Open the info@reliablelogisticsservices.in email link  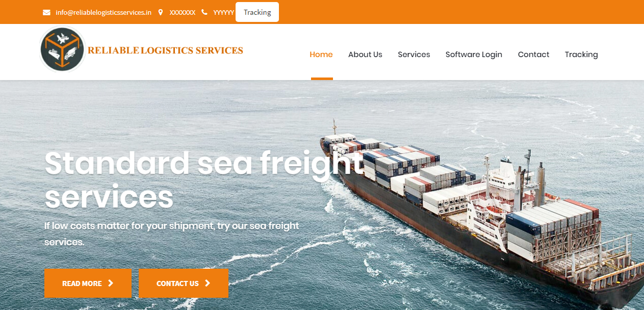pos(104,12)
